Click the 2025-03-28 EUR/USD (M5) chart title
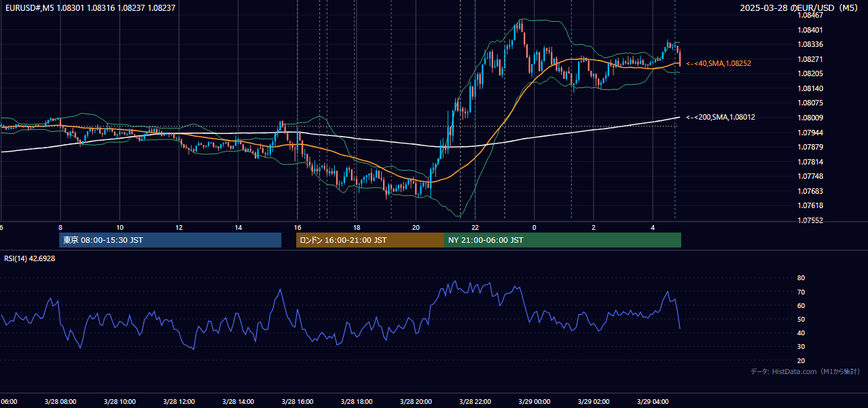The width and height of the screenshot is (868, 408). [799, 7]
